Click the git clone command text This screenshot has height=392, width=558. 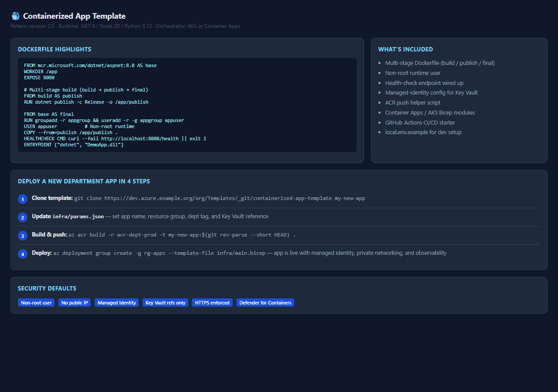[220, 198]
